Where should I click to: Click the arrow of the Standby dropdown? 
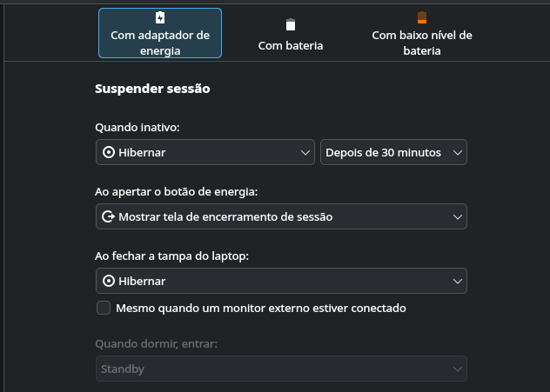(458, 369)
